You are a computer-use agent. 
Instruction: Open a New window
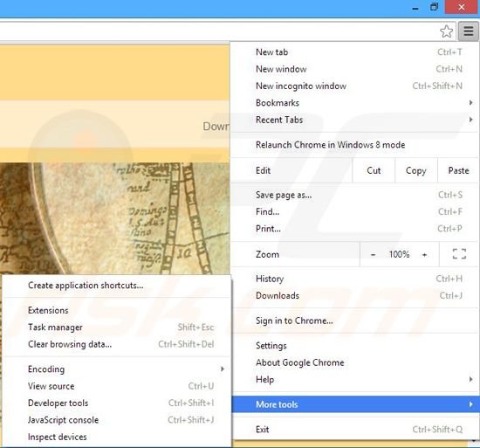click(x=354, y=69)
